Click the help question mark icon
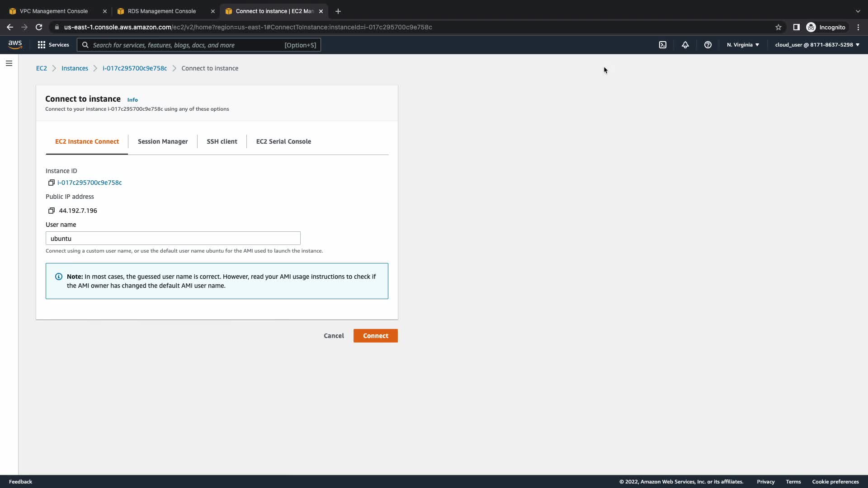 click(x=708, y=45)
